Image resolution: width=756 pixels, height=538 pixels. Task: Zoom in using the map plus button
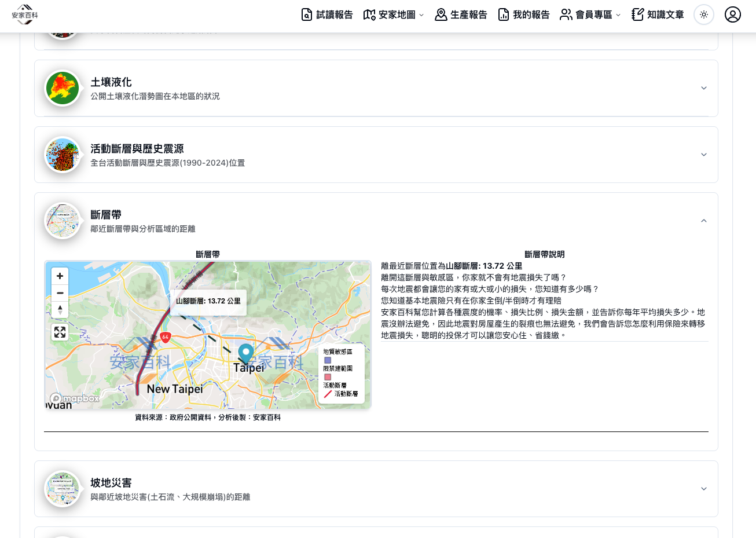click(60, 276)
